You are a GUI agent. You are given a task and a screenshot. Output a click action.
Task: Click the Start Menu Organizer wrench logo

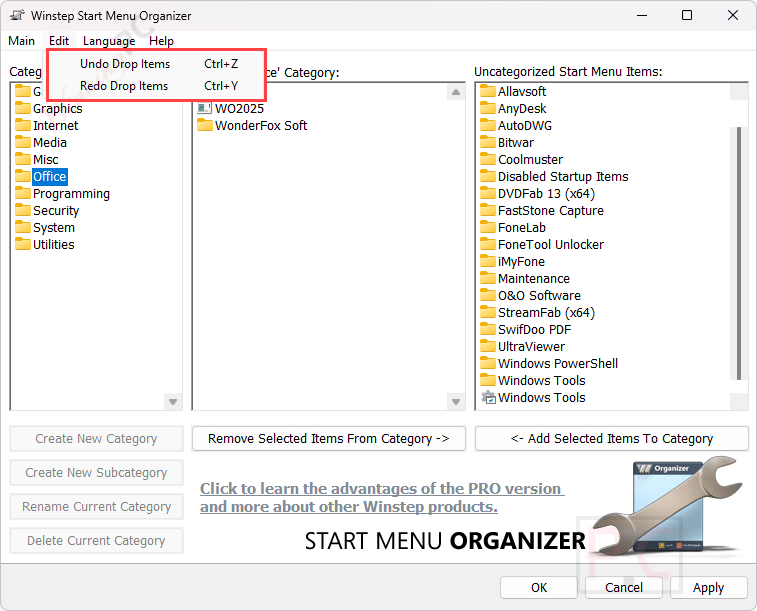(666, 508)
